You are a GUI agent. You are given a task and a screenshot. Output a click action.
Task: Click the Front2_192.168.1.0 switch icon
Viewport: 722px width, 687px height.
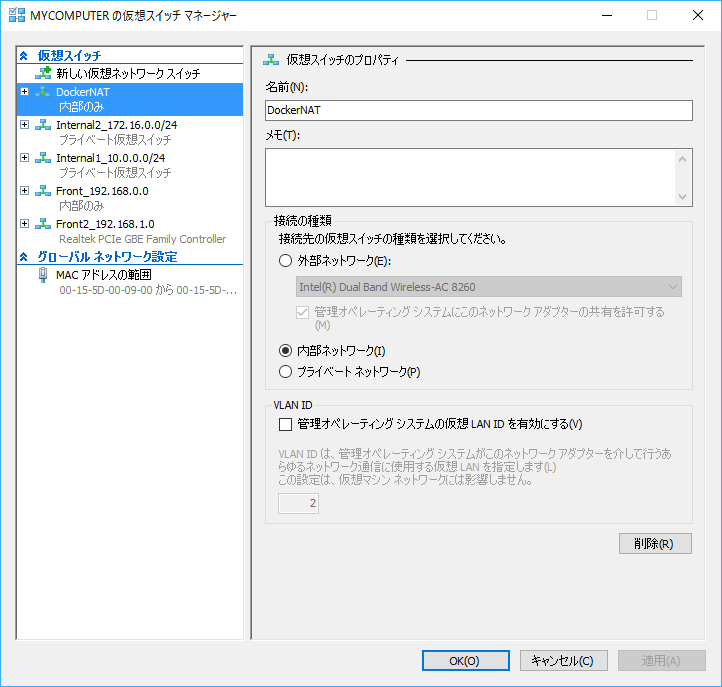(43, 224)
